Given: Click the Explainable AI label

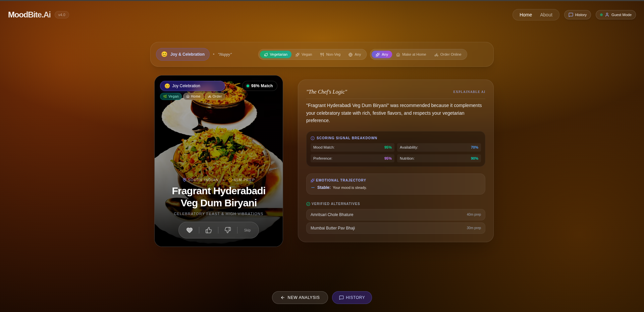Looking at the screenshot, I should [x=469, y=92].
